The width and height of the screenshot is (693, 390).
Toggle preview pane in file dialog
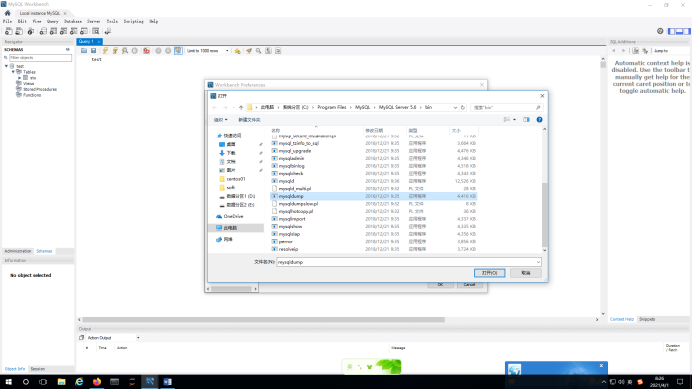click(x=526, y=119)
